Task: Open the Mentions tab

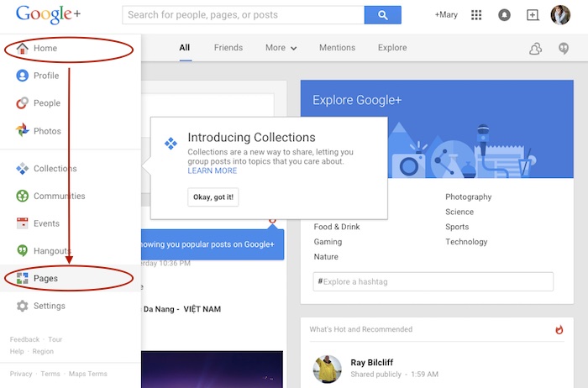Action: (337, 48)
